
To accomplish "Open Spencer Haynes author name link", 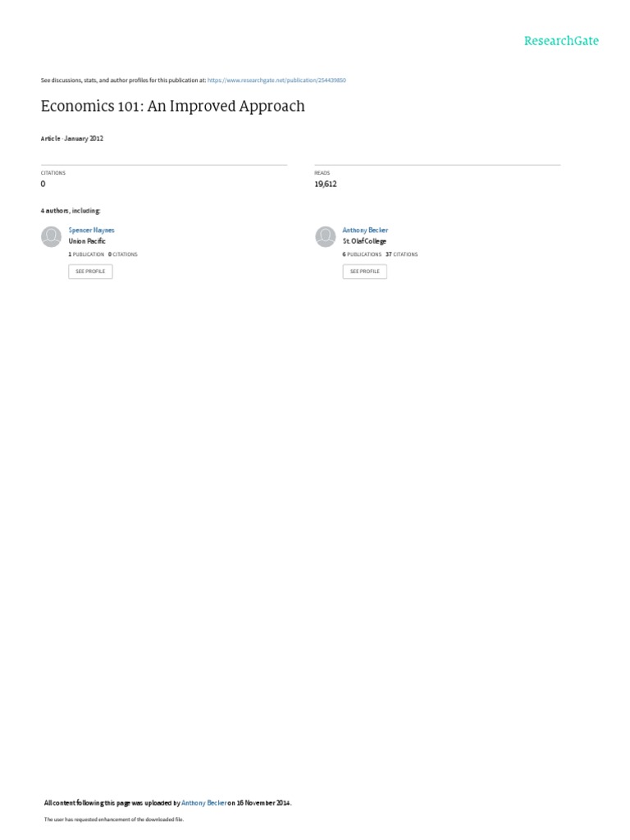I will pos(92,230).
